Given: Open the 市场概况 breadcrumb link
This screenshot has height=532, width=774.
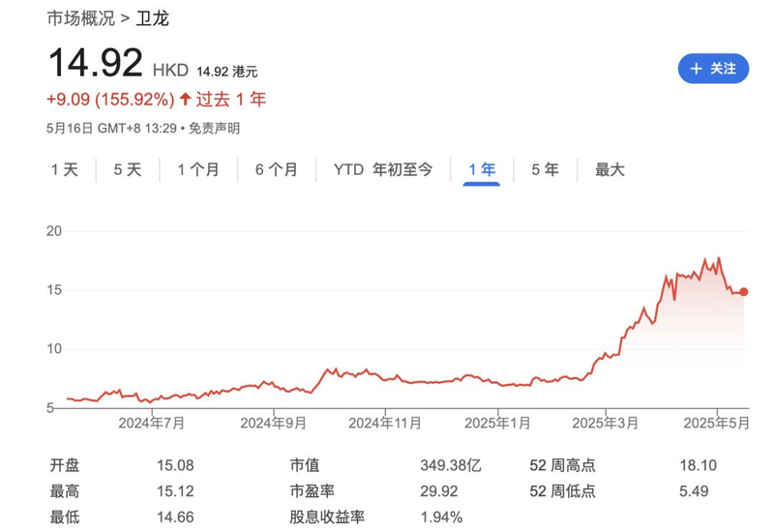Looking at the screenshot, I should 80,18.
